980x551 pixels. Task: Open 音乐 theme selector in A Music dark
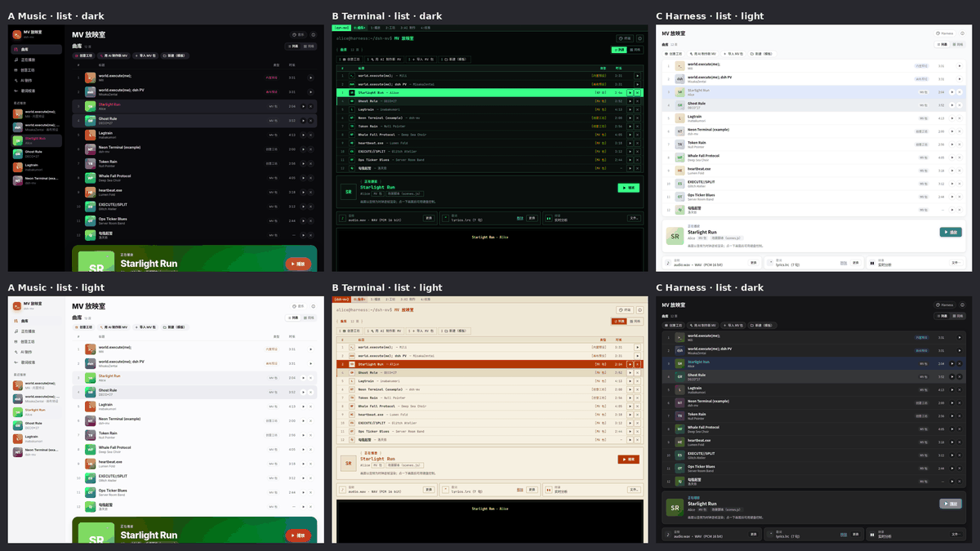pos(299,35)
